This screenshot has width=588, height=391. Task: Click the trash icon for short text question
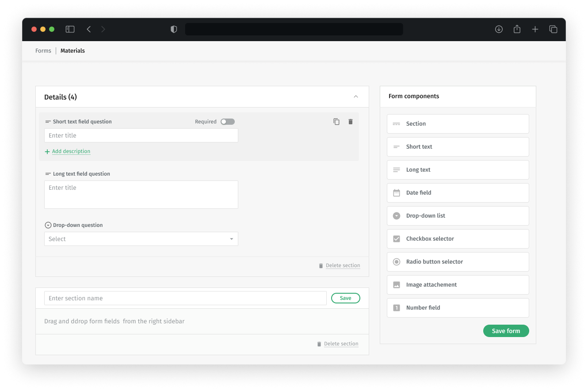(351, 122)
